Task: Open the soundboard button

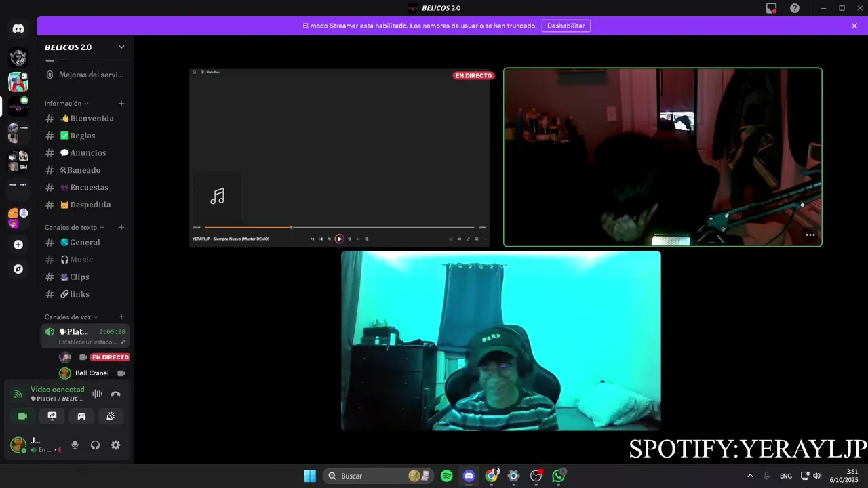Action: 111,416
